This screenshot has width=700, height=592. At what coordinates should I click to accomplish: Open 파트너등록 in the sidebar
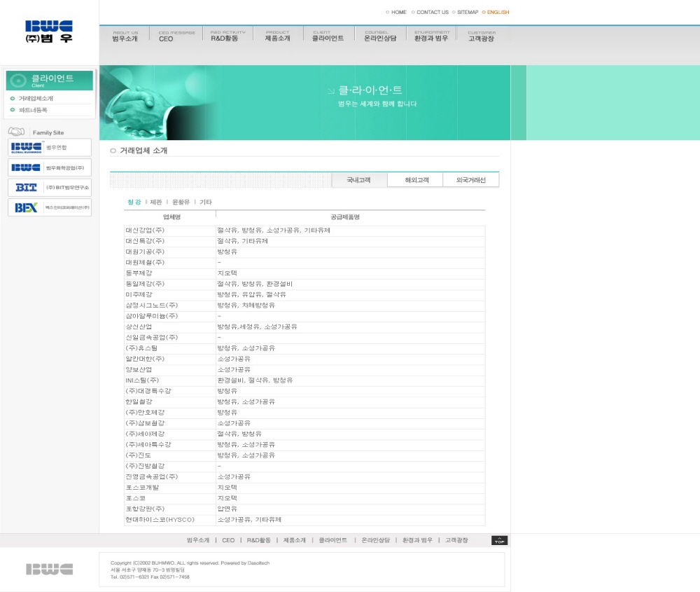[33, 110]
